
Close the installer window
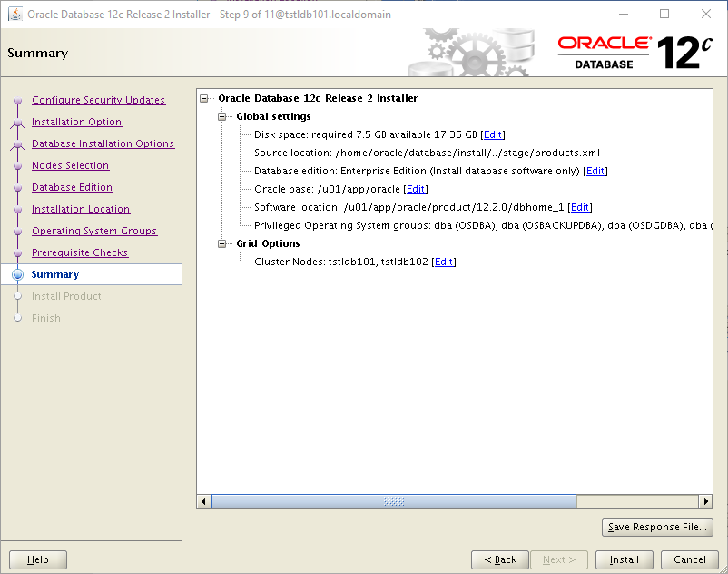click(x=705, y=14)
